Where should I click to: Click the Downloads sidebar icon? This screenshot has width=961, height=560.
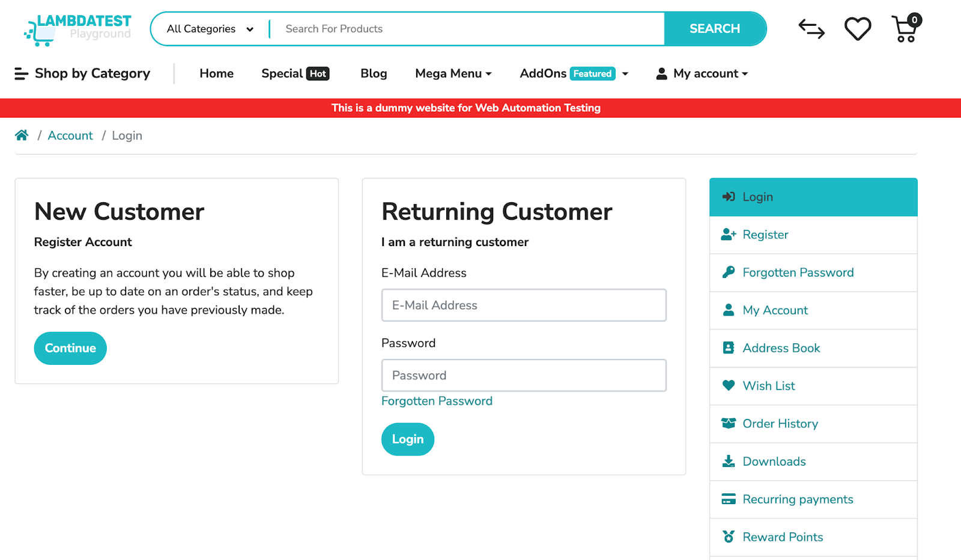[729, 461]
